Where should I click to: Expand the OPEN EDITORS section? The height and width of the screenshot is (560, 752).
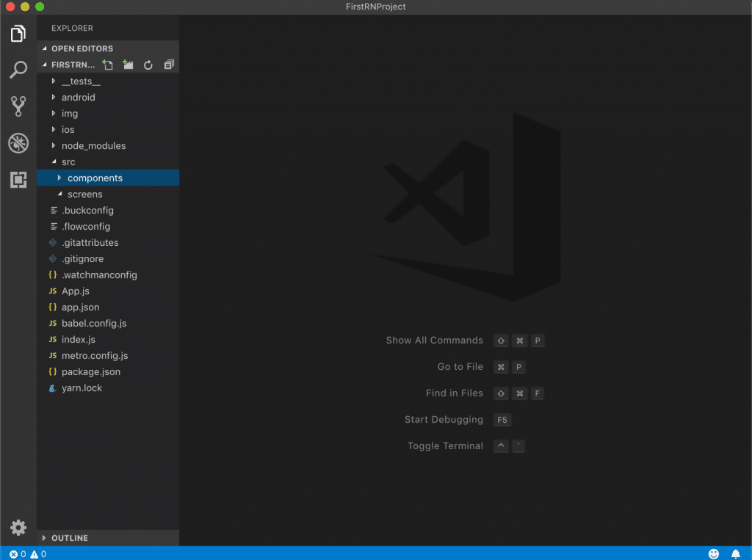(x=82, y=48)
